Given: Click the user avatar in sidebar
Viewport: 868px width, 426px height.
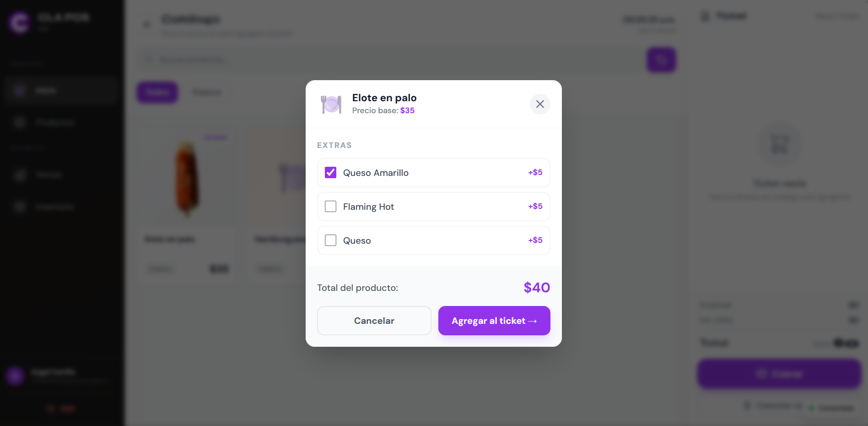Looking at the screenshot, I should tap(15, 376).
